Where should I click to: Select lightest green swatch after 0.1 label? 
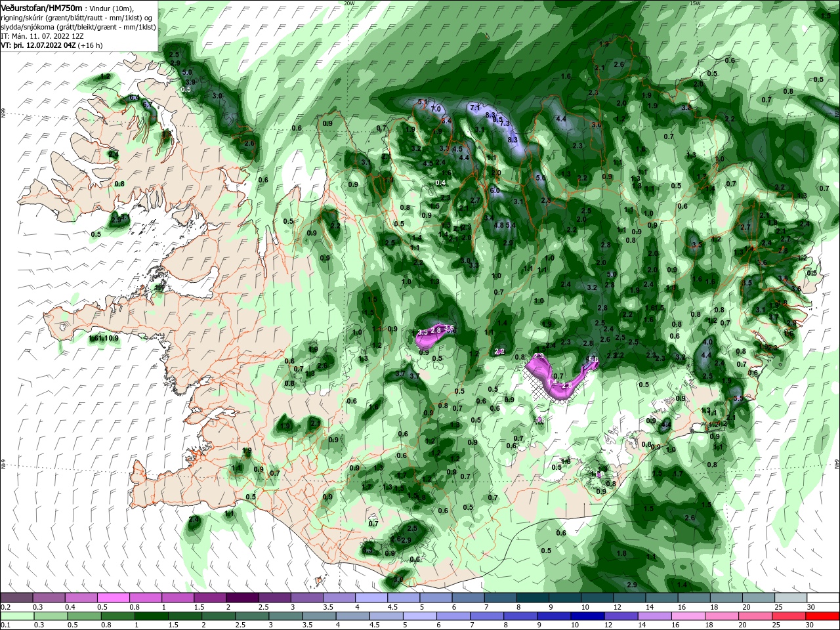[x=17, y=616]
